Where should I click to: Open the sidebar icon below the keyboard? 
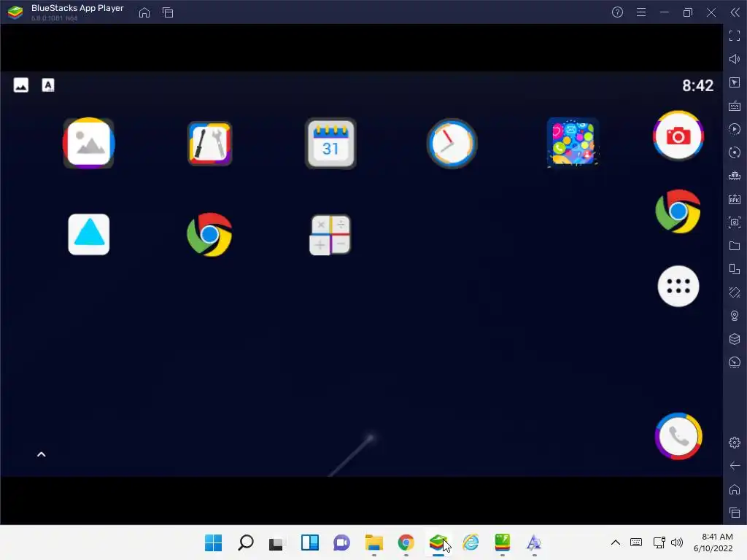tap(735, 129)
